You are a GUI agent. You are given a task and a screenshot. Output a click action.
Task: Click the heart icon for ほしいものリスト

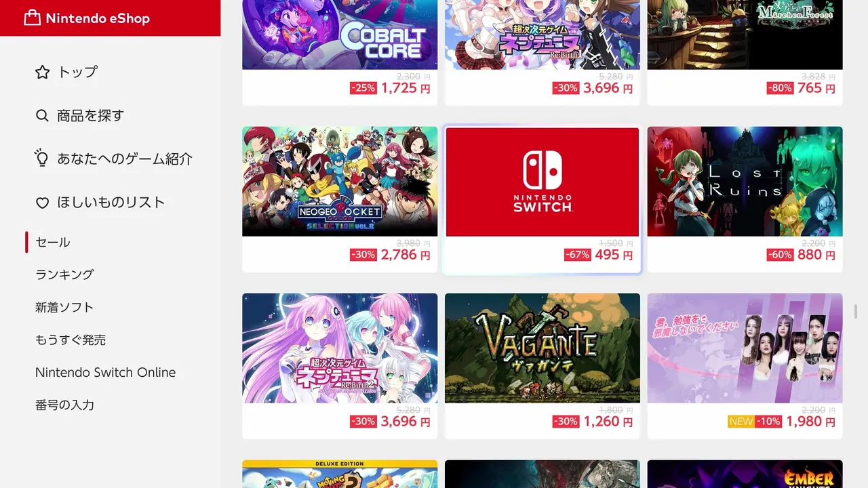[43, 203]
